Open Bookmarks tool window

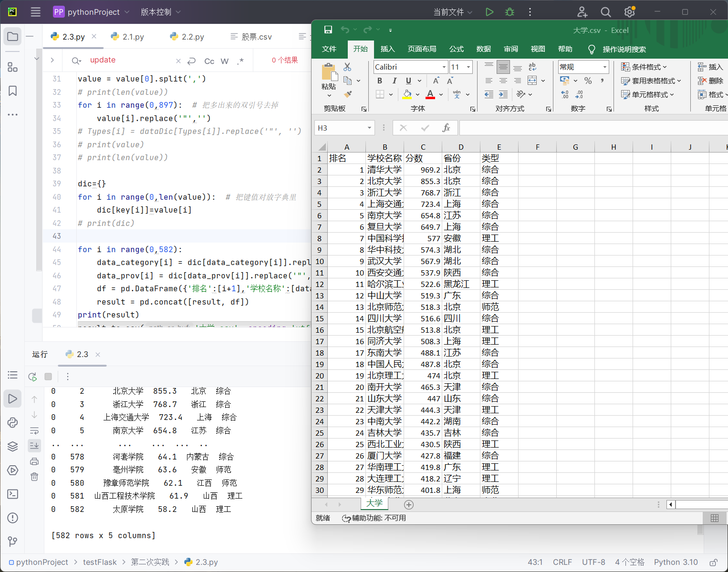(x=13, y=91)
